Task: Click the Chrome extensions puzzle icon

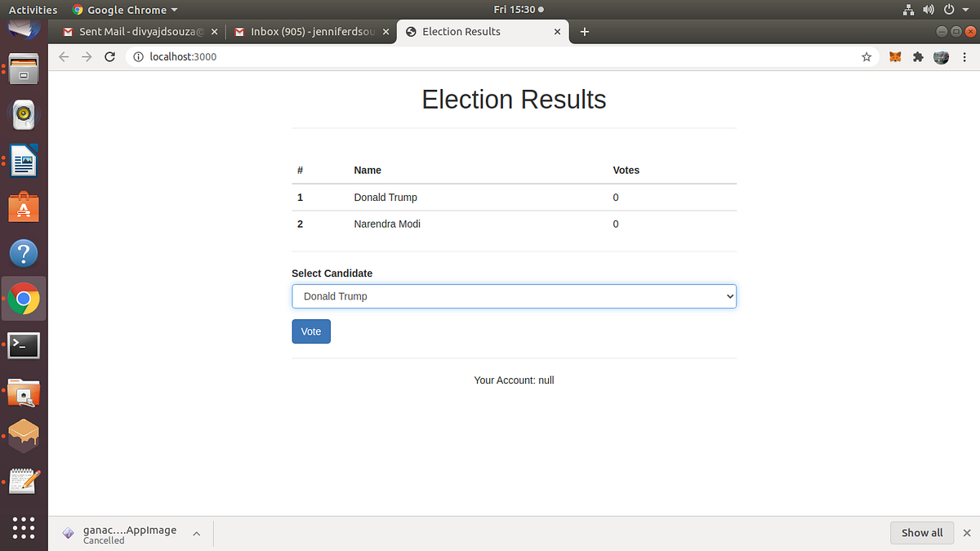Action: pos(918,56)
